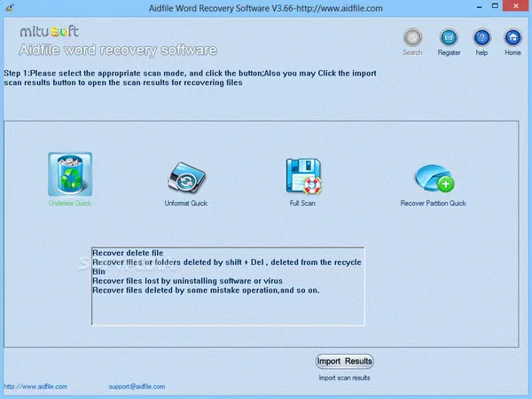Click the 'Import scan results' caption
Viewport: 532px width, 399px height.
(x=344, y=378)
